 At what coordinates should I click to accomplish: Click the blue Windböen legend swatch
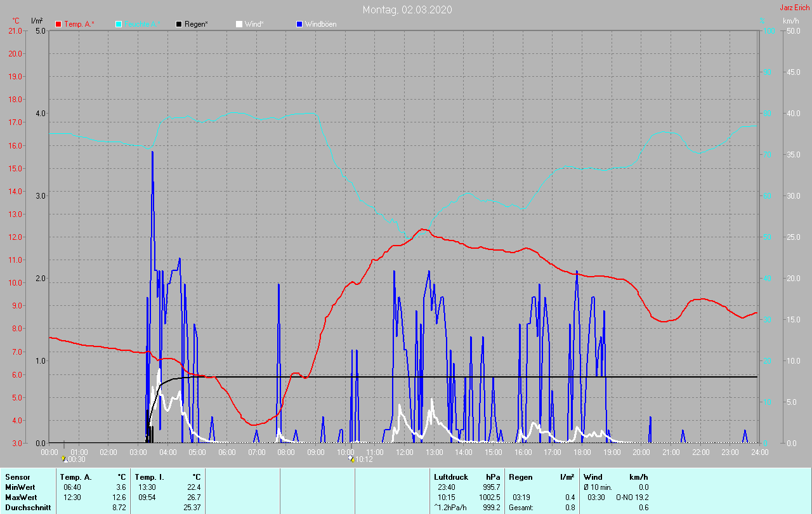pos(299,24)
